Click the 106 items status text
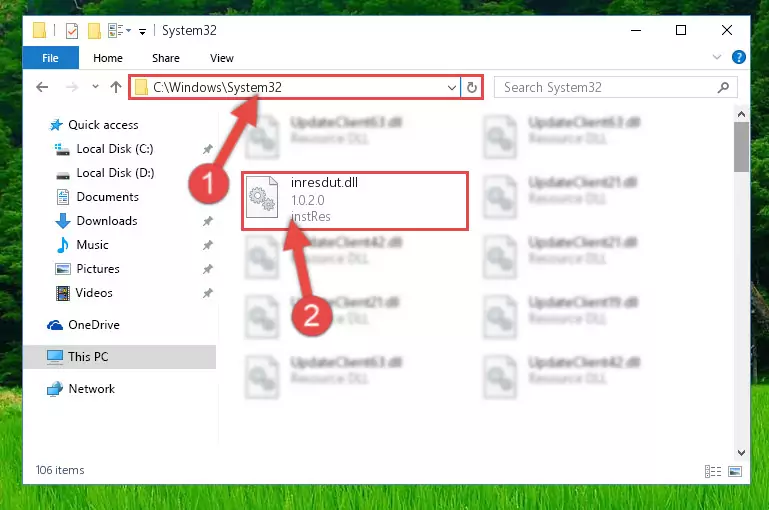Image resolution: width=769 pixels, height=510 pixels. pos(60,470)
